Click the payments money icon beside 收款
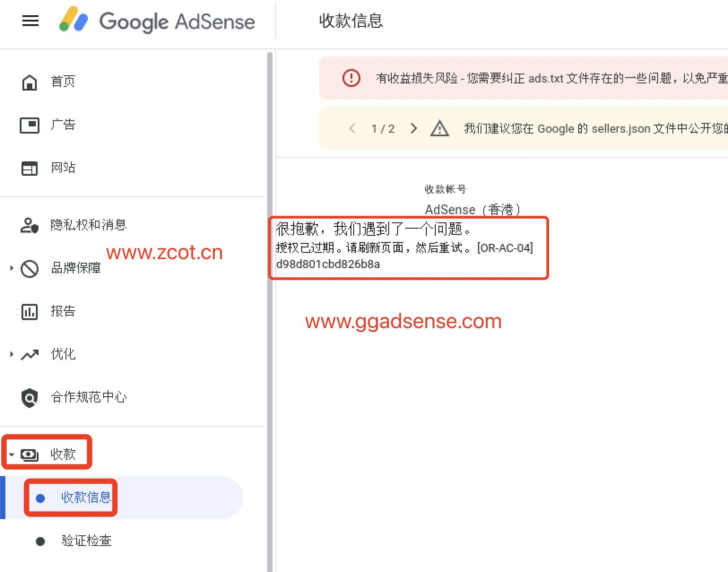The width and height of the screenshot is (728, 572). (x=30, y=455)
